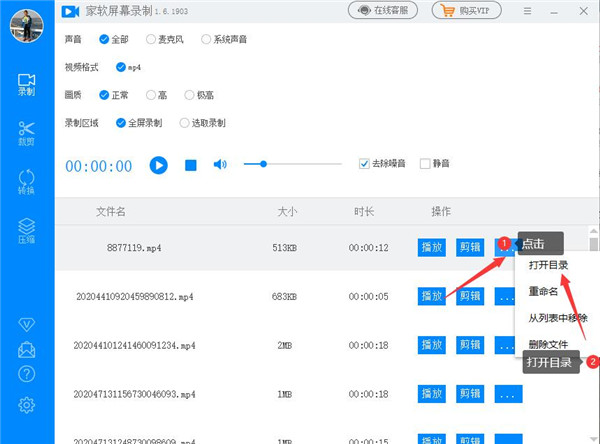Viewport: 600px width, 444px height.
Task: Click the 在线客服 online support button
Action: [x=383, y=10]
